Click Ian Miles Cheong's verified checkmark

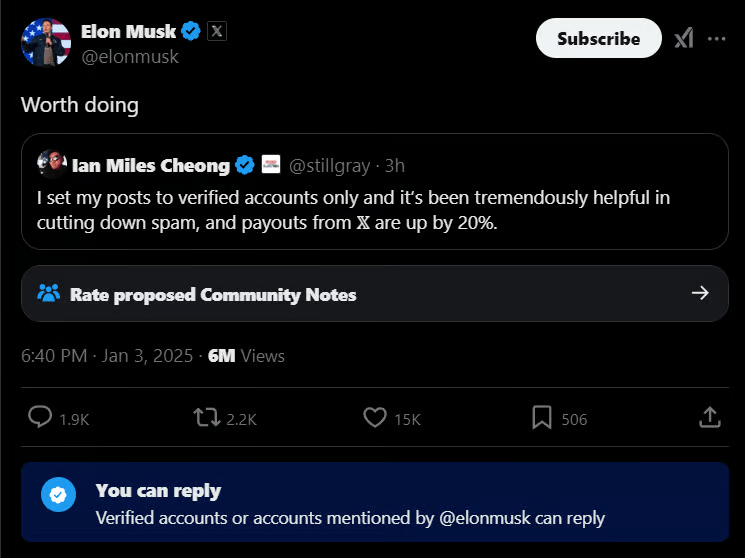click(245, 165)
